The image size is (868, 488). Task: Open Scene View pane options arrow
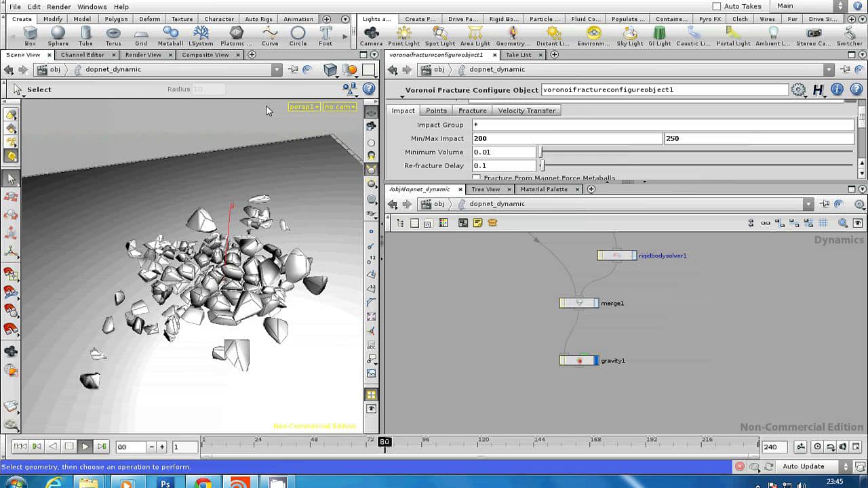click(x=374, y=54)
